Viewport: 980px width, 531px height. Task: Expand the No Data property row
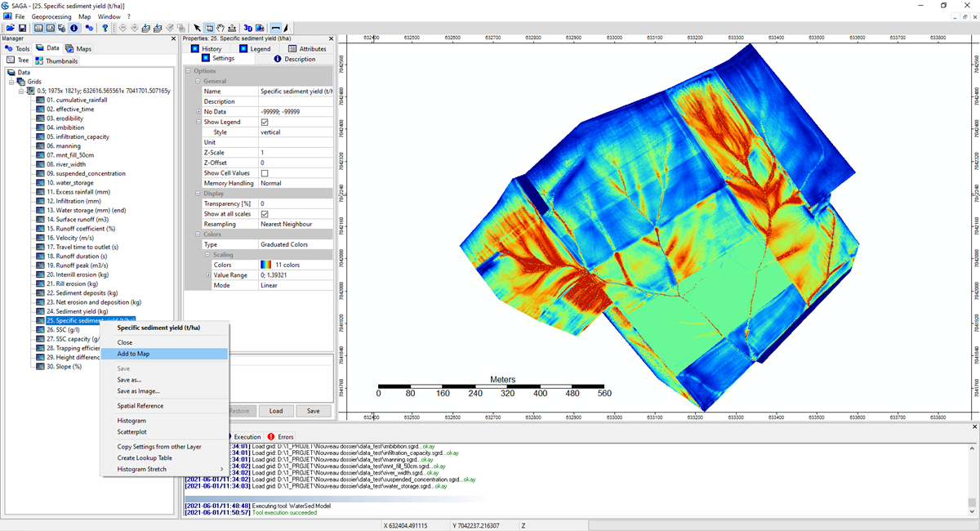[x=198, y=112]
